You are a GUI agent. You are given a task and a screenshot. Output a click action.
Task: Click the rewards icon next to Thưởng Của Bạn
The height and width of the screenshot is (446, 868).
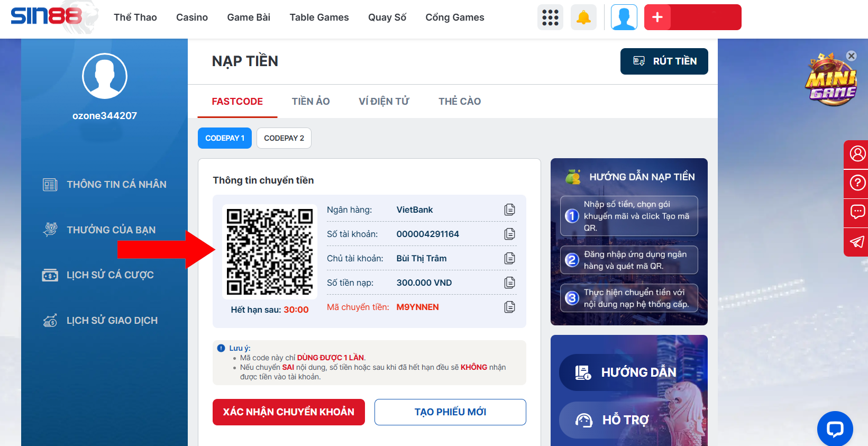[x=50, y=230]
